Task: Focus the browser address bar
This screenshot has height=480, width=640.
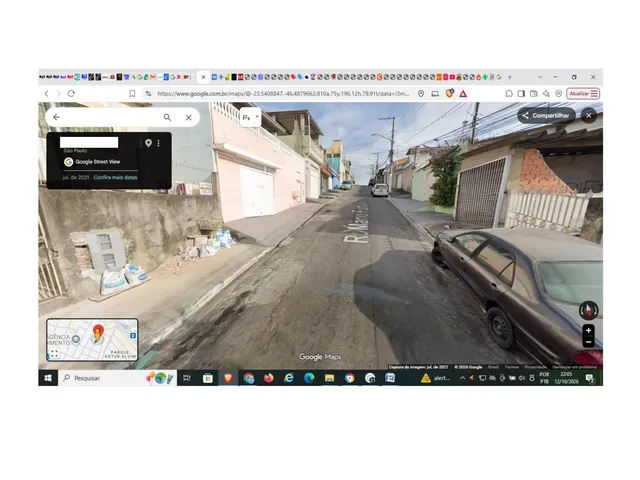Action: pyautogui.click(x=283, y=93)
